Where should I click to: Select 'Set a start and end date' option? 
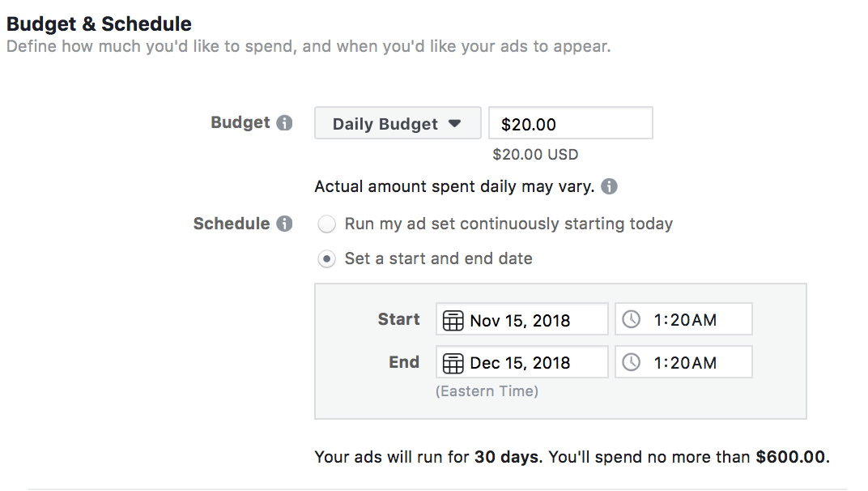tap(326, 259)
